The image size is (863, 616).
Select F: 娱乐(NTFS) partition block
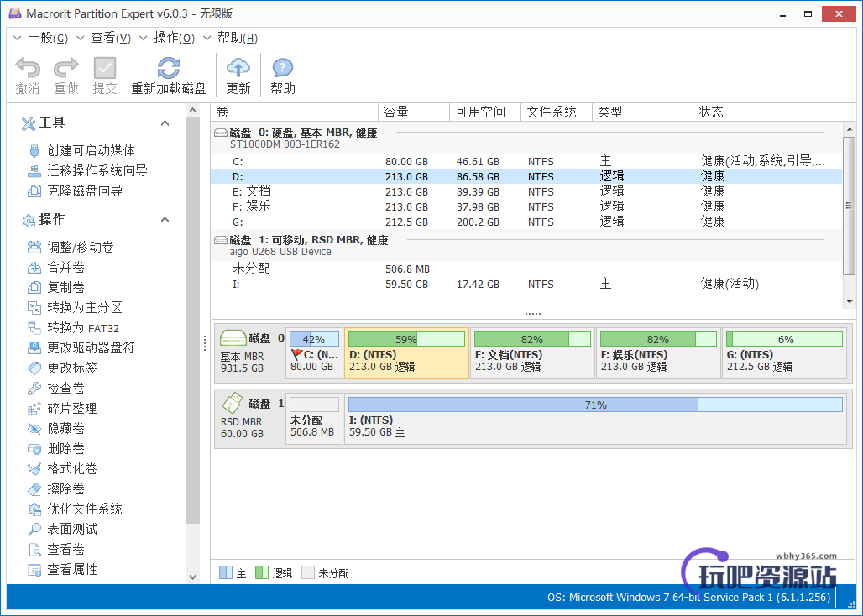click(659, 353)
